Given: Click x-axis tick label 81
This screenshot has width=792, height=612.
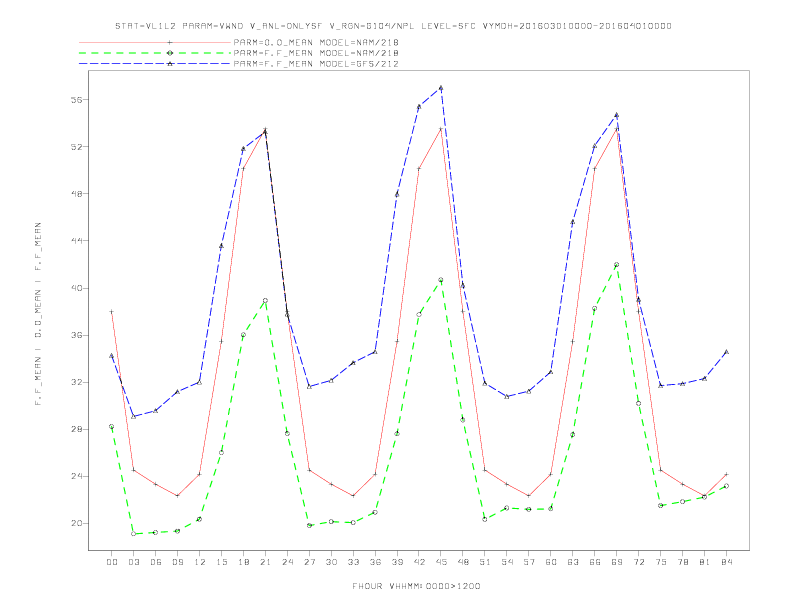Looking at the screenshot, I should point(705,562).
